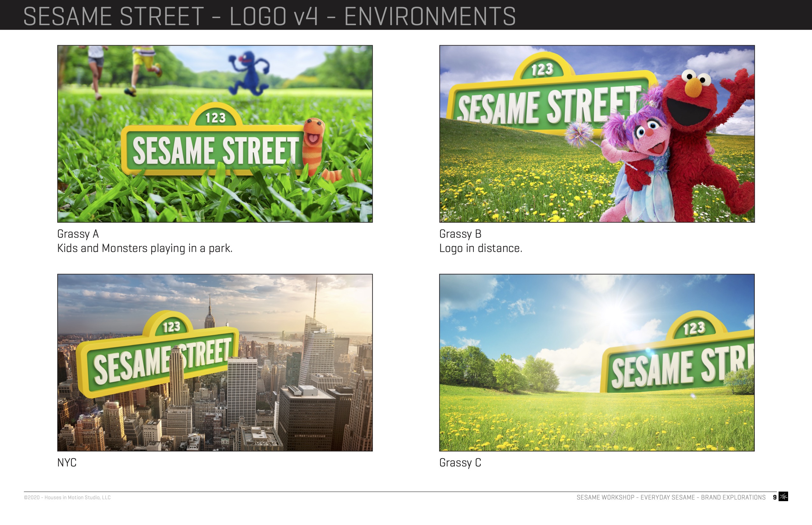Screen dimensions: 812x525
Task: Click the Grassy C environment thumbnail
Action: pyautogui.click(x=597, y=363)
